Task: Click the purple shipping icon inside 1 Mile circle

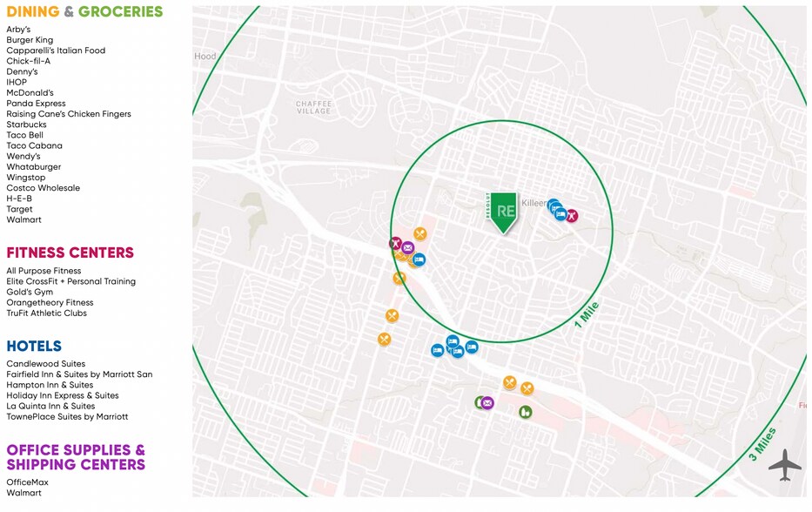Action: click(407, 248)
